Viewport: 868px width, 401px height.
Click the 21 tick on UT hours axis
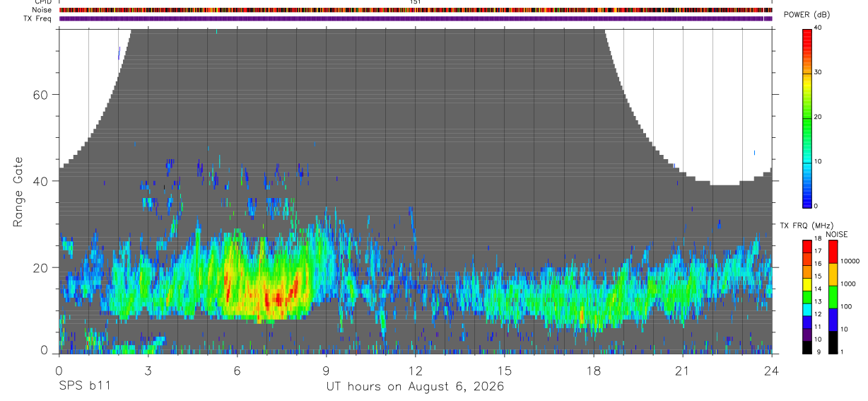tap(683, 371)
